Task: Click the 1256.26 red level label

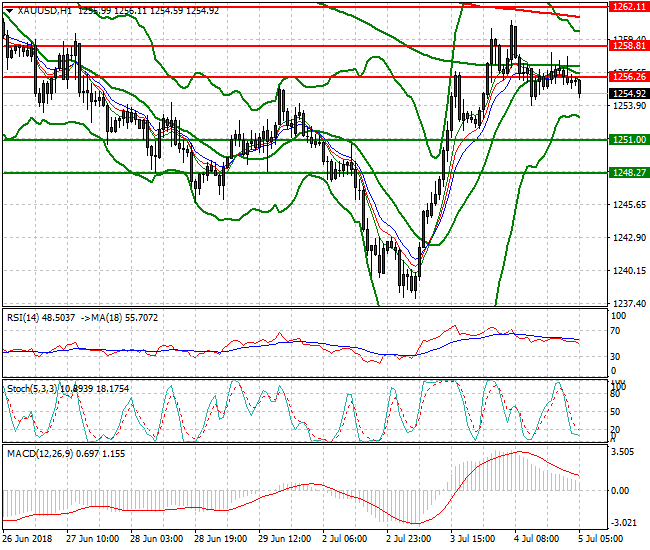Action: click(x=629, y=76)
